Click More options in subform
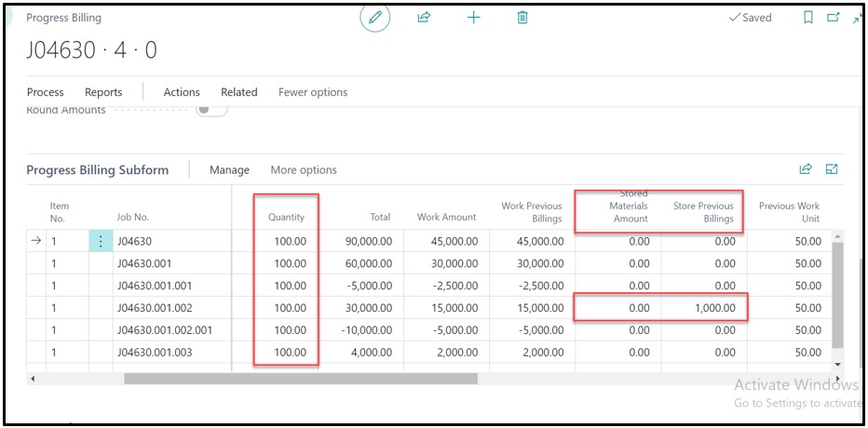Image resolution: width=868 pixels, height=428 pixels. coord(304,170)
